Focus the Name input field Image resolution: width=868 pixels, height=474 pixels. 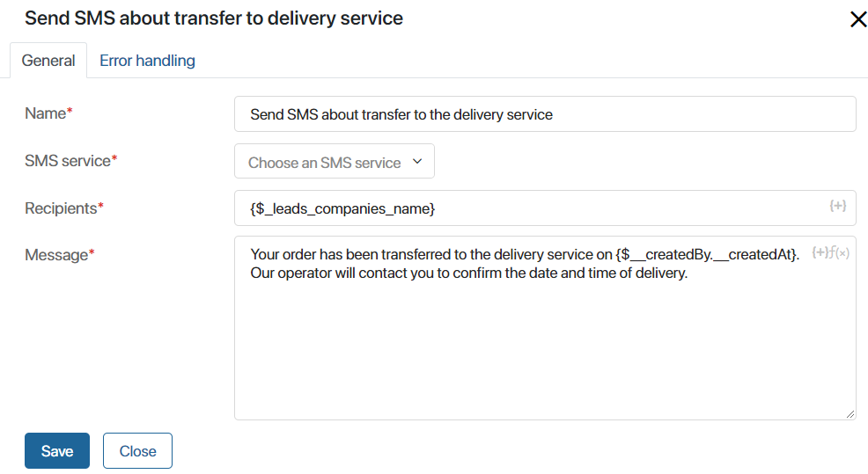(545, 114)
